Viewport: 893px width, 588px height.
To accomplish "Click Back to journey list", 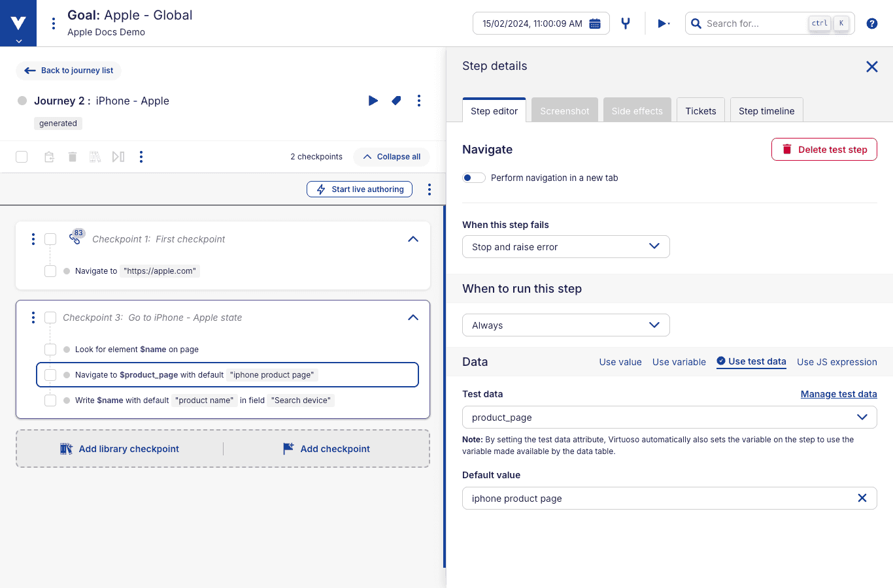I will point(69,71).
